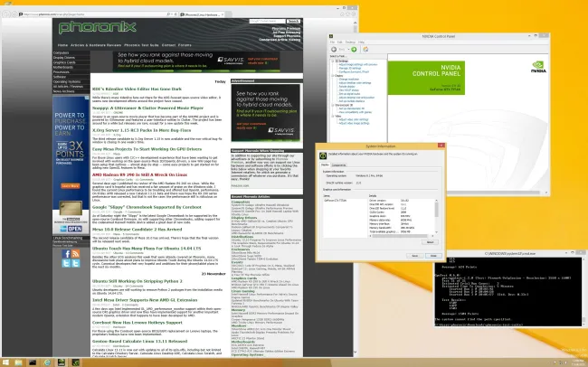
Task: Open the File menu in NVIDIA Control Panel
Action: pos(332,42)
